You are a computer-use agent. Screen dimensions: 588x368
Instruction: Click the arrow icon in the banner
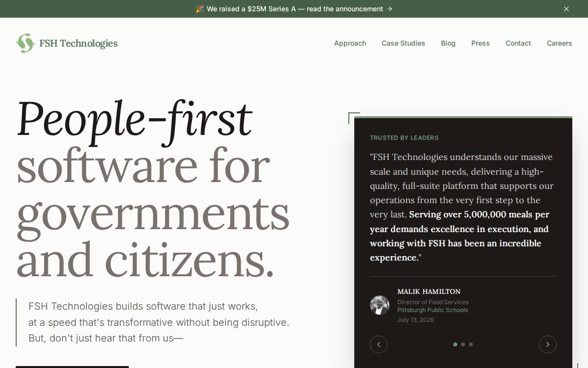pyautogui.click(x=390, y=9)
